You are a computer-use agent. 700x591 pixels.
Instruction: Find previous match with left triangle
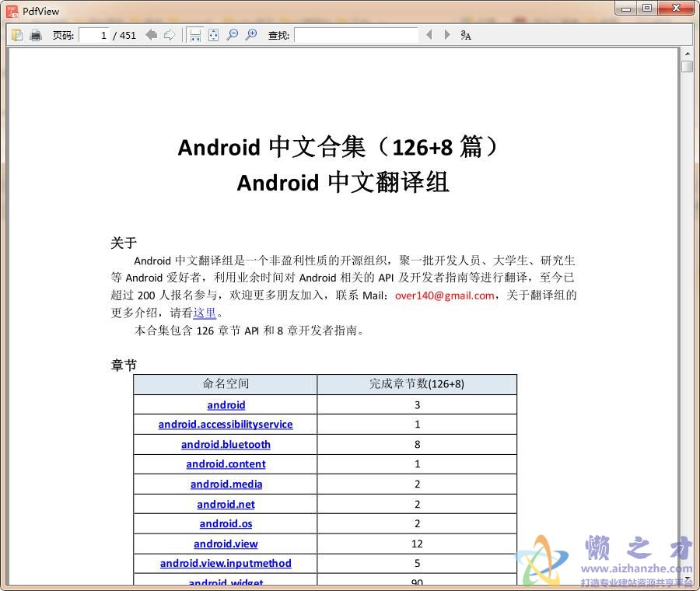(x=429, y=34)
